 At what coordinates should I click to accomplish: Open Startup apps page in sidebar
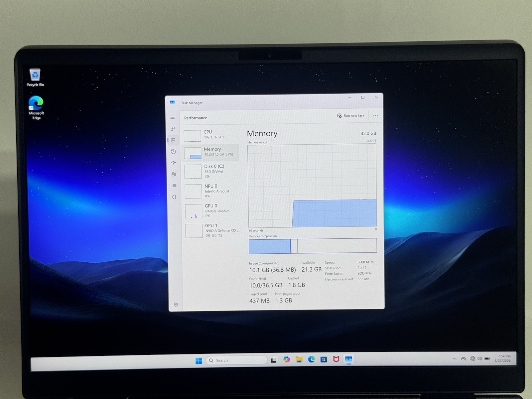[174, 163]
